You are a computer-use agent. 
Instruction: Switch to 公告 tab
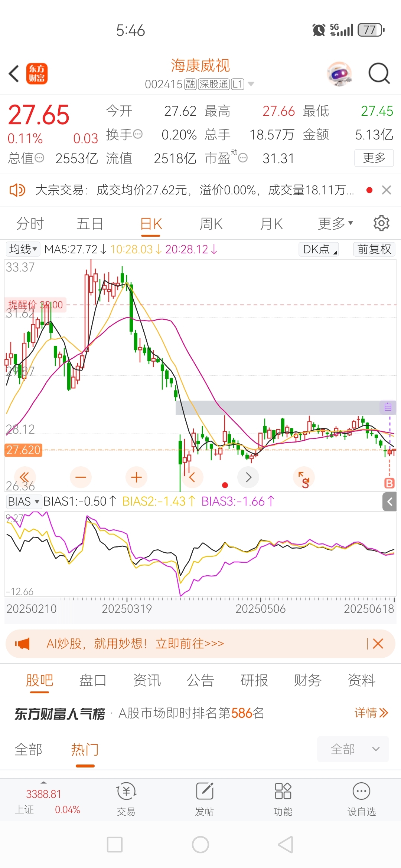click(x=200, y=680)
